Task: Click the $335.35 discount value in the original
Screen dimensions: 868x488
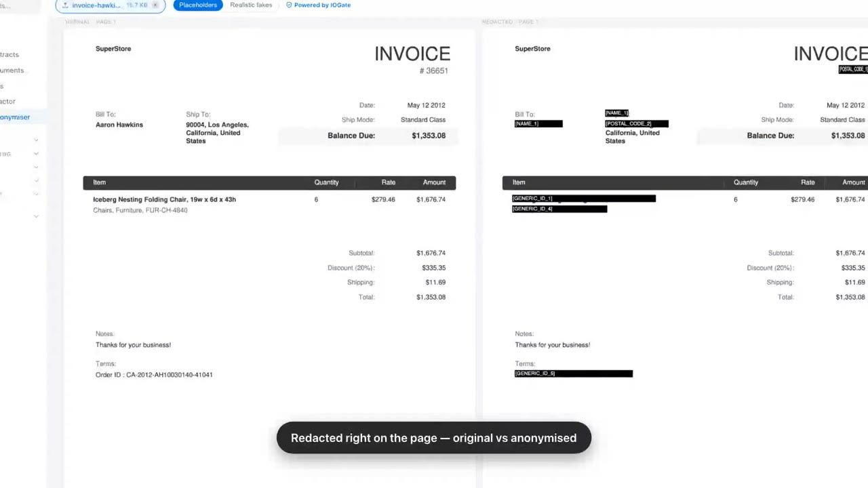Action: (x=433, y=268)
